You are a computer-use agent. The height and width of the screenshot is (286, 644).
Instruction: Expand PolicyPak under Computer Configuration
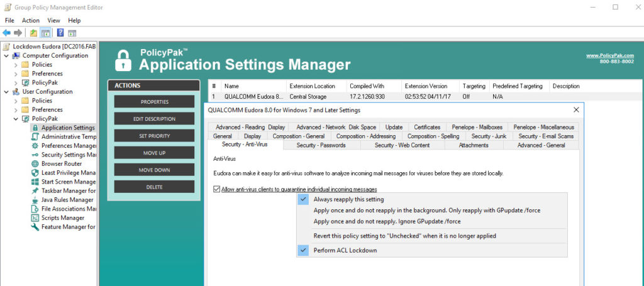pyautogui.click(x=16, y=82)
